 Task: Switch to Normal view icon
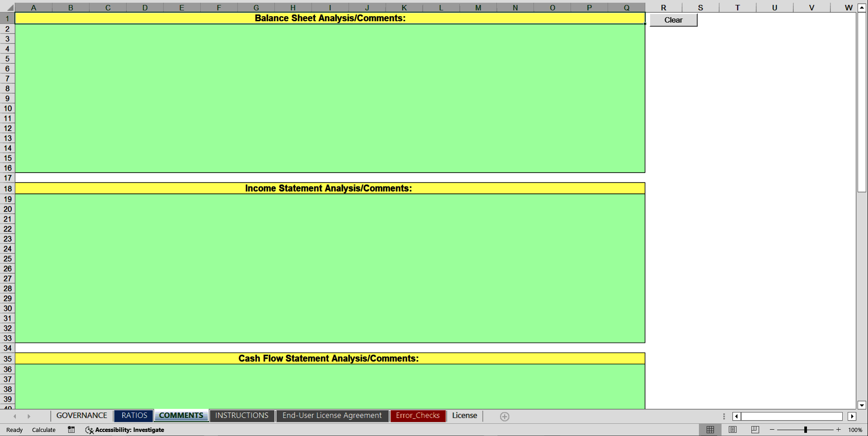tap(710, 430)
